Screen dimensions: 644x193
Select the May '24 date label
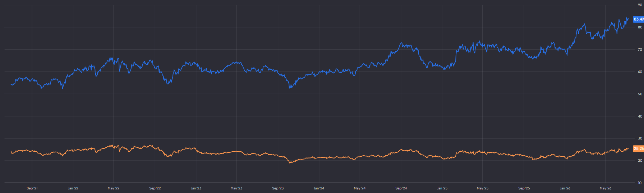(360, 188)
